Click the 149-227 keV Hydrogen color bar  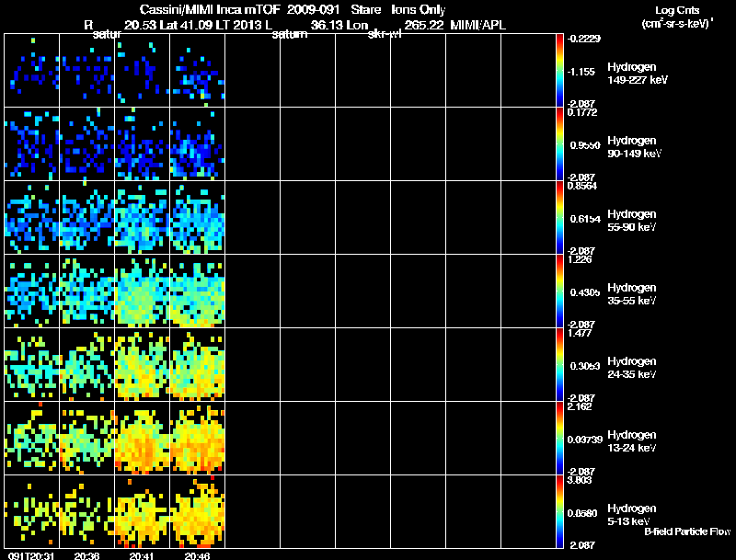560,70
